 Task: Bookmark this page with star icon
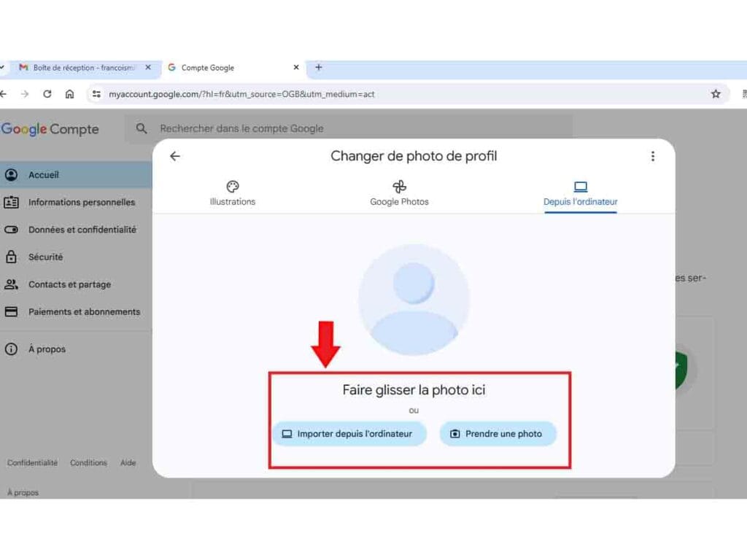coord(716,94)
